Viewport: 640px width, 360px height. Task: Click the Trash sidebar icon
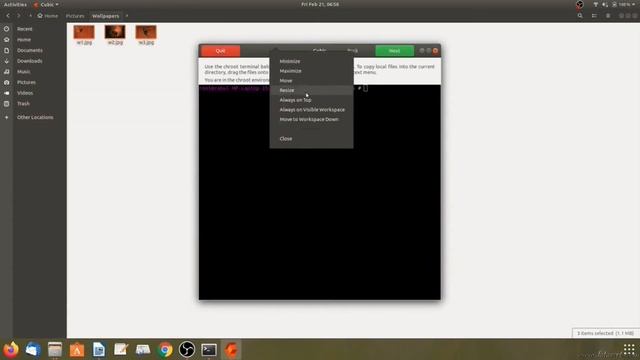[x=7, y=104]
